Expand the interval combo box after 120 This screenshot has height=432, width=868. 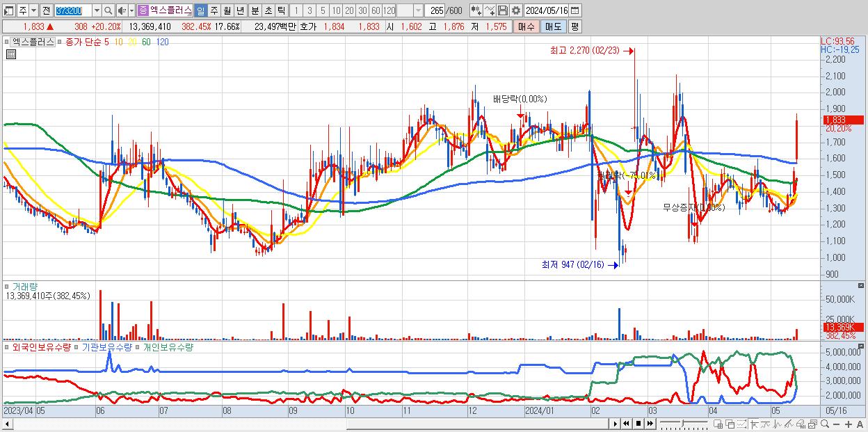[x=418, y=10]
